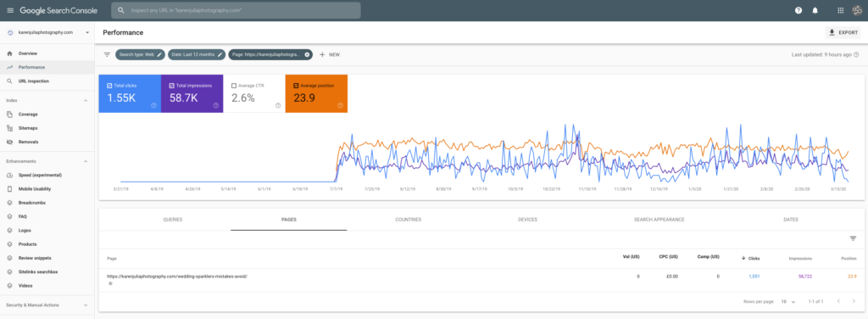Image resolution: width=868 pixels, height=319 pixels.
Task: Go to next page arrow
Action: pyautogui.click(x=854, y=301)
